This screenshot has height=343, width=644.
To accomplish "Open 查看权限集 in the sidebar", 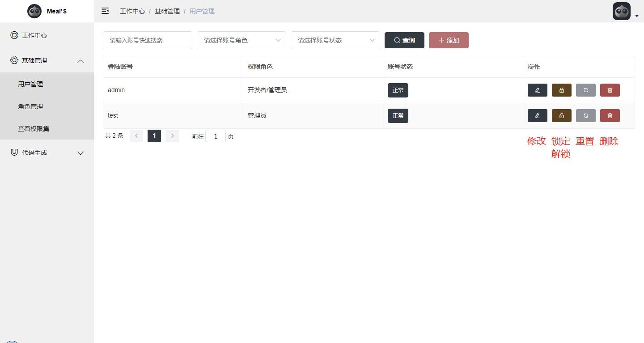I will [34, 129].
